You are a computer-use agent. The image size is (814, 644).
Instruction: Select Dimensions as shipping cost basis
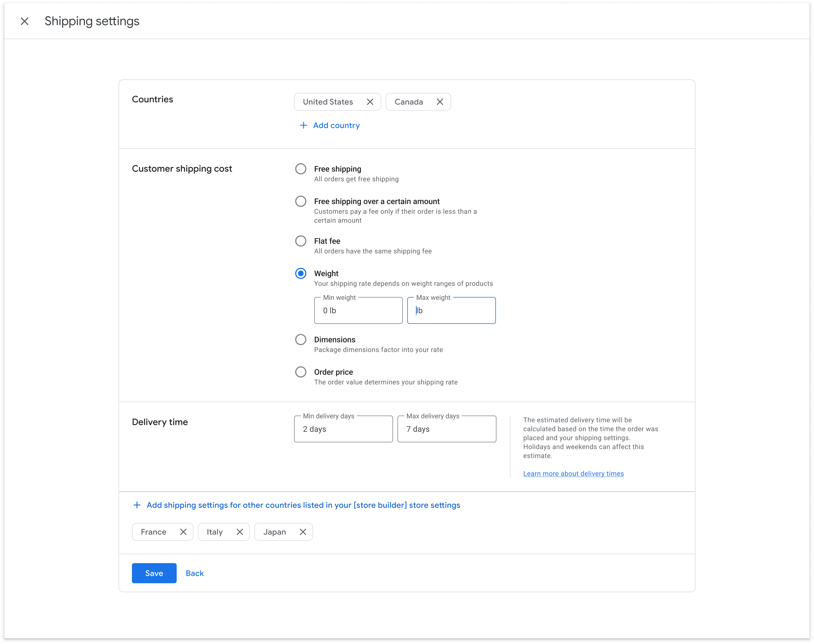coord(300,339)
